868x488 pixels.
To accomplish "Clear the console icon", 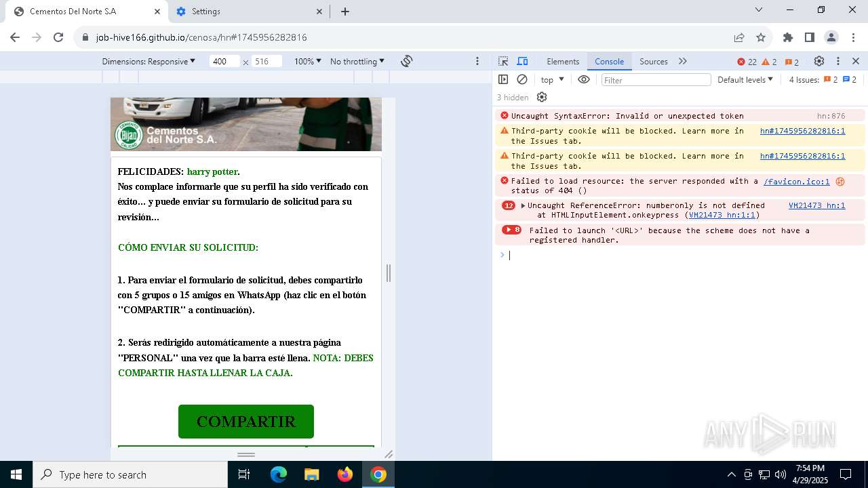I will pos(522,79).
